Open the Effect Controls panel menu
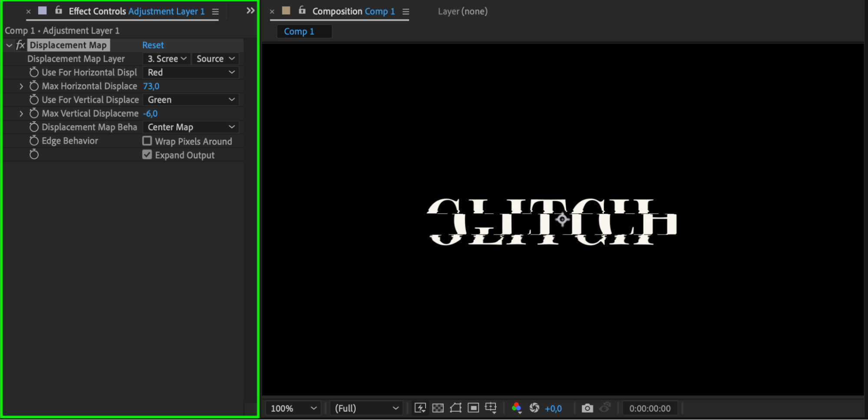Viewport: 868px width, 420px height. [x=215, y=12]
